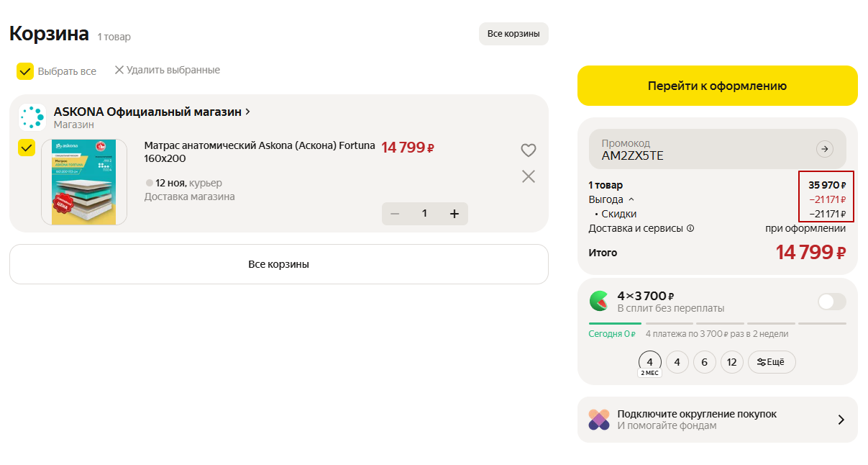868x465 pixels.
Task: Collapse the Выгода discount breakdown
Action: click(631, 199)
